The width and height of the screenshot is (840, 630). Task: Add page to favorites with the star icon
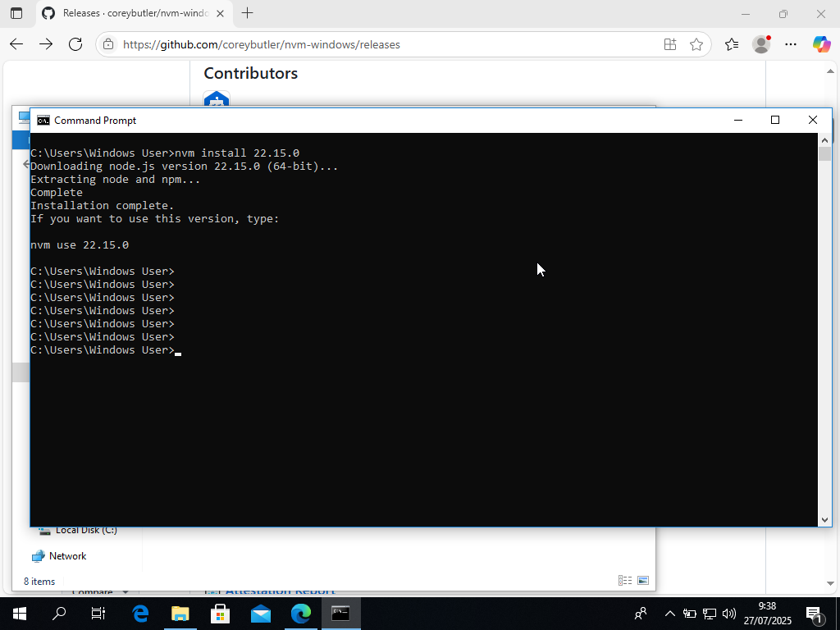[x=696, y=44]
